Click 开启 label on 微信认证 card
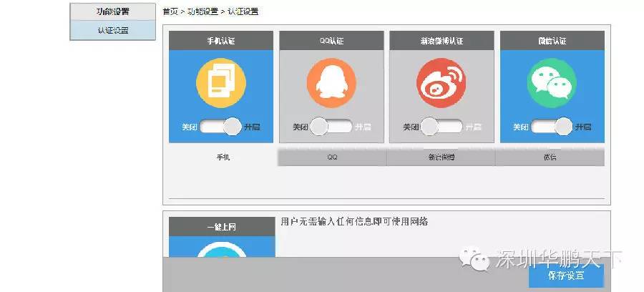Image resolution: width=644 pixels, height=292 pixels. pos(583,127)
